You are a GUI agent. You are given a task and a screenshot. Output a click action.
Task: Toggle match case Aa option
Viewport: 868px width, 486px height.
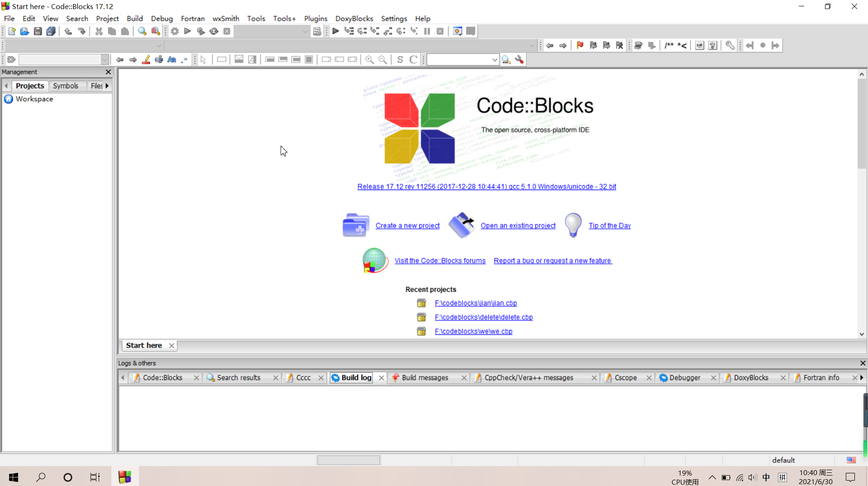(x=172, y=60)
